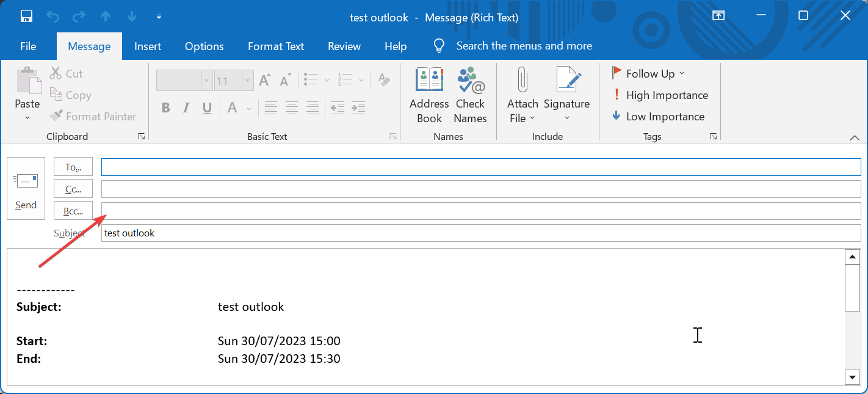
Task: Click the Undo arrow icon
Action: click(52, 16)
